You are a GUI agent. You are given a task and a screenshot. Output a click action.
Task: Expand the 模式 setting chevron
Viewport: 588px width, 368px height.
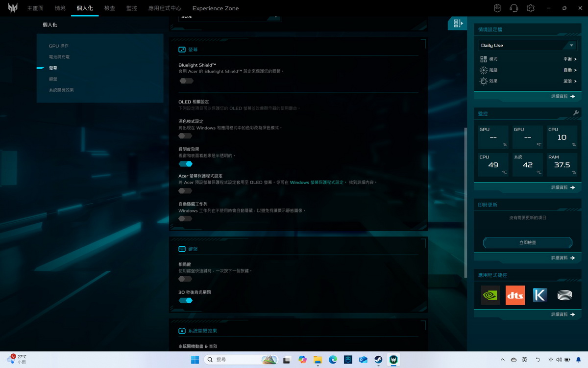point(575,59)
